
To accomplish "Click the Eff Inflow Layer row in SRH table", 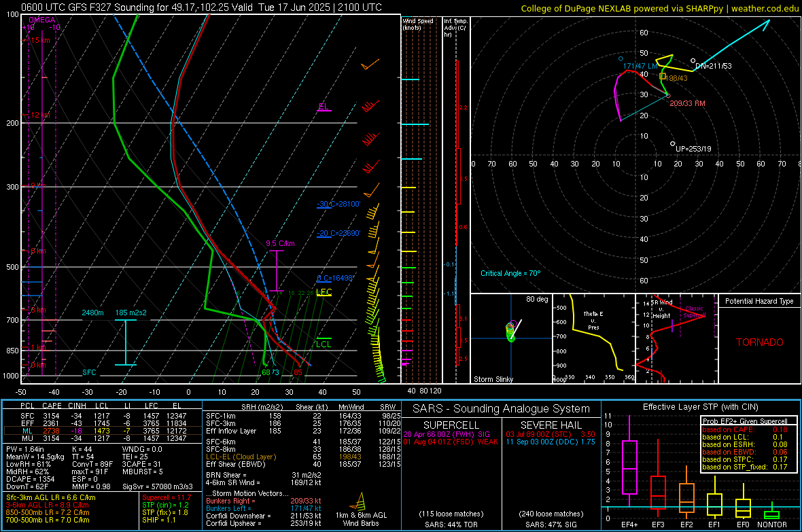I will tap(303, 431).
